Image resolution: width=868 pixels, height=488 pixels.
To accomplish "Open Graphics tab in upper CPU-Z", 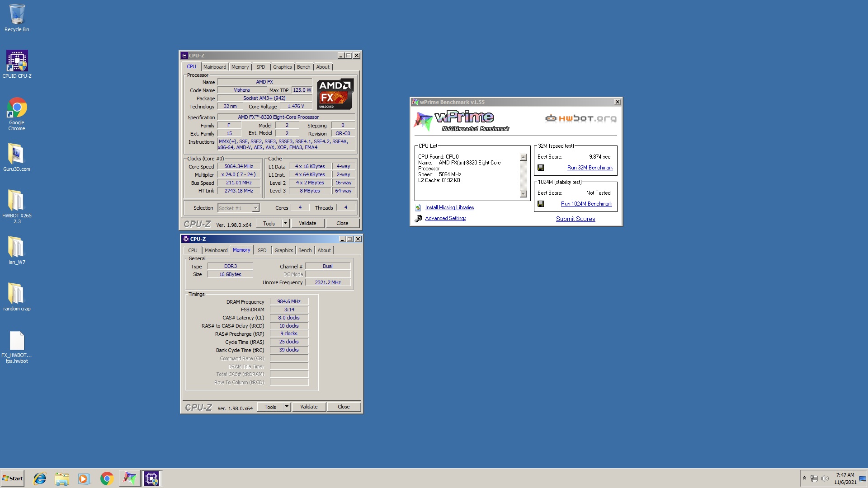I will pos(283,67).
